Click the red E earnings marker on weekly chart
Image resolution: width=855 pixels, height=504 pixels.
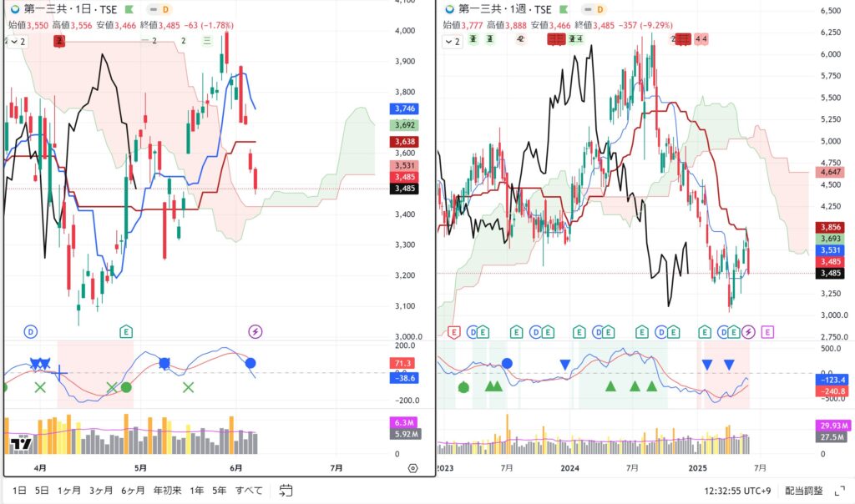tap(453, 332)
